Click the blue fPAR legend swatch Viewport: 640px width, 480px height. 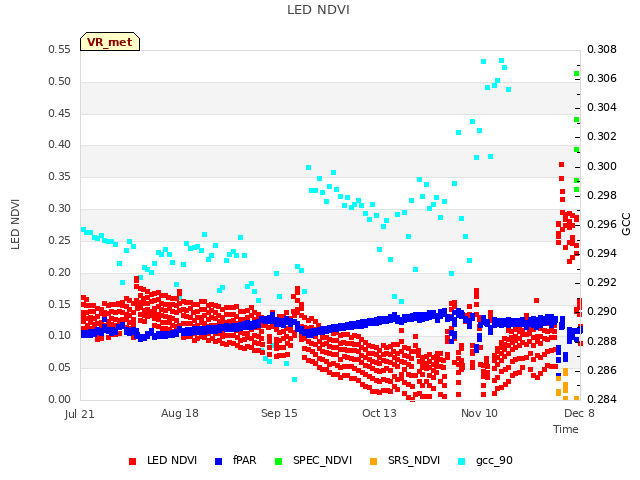[218, 461]
